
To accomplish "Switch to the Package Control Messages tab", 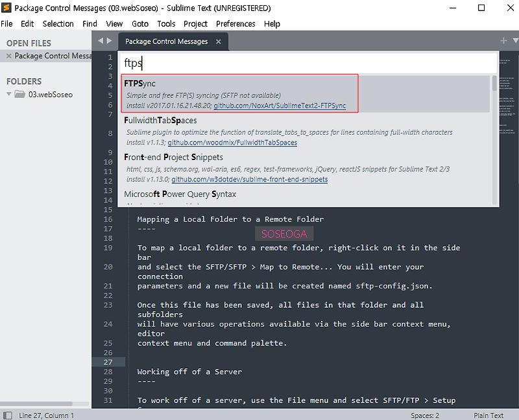I will [165, 40].
